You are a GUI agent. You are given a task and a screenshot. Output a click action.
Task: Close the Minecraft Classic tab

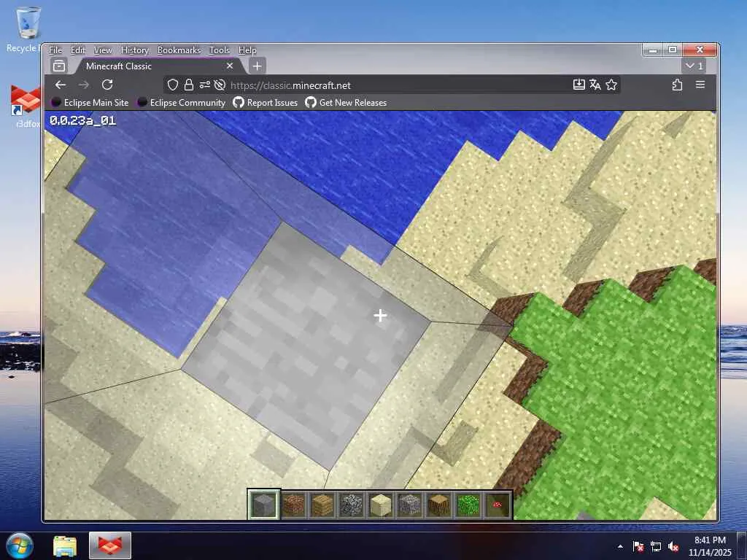pyautogui.click(x=230, y=66)
